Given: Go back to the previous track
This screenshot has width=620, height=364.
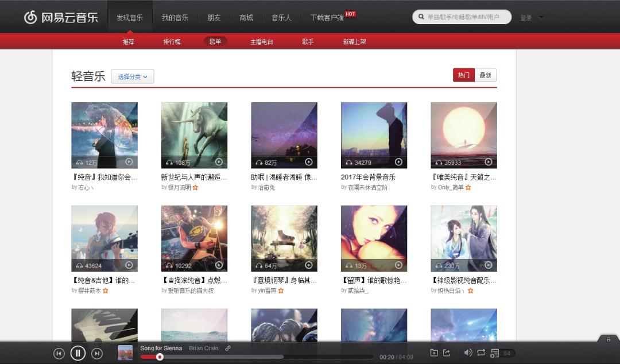Looking at the screenshot, I should [60, 353].
